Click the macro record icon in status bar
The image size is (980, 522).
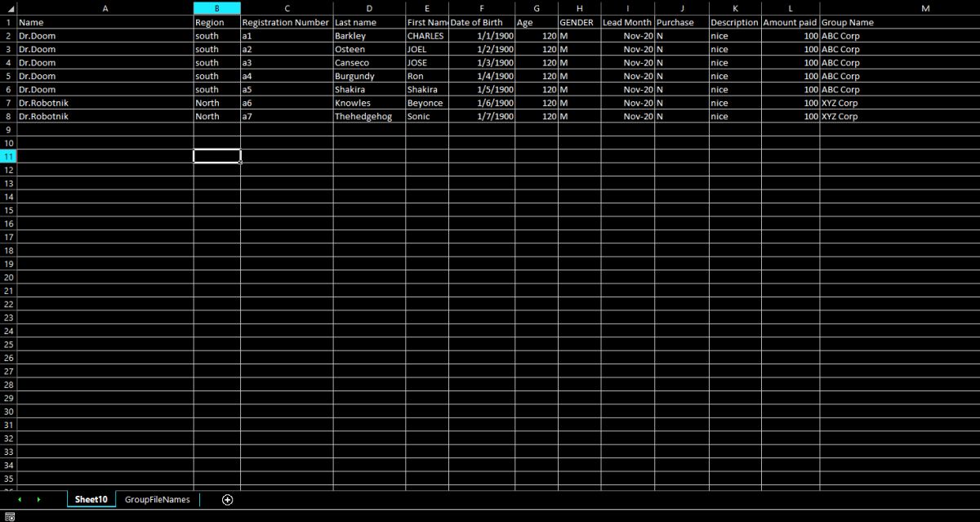point(9,516)
